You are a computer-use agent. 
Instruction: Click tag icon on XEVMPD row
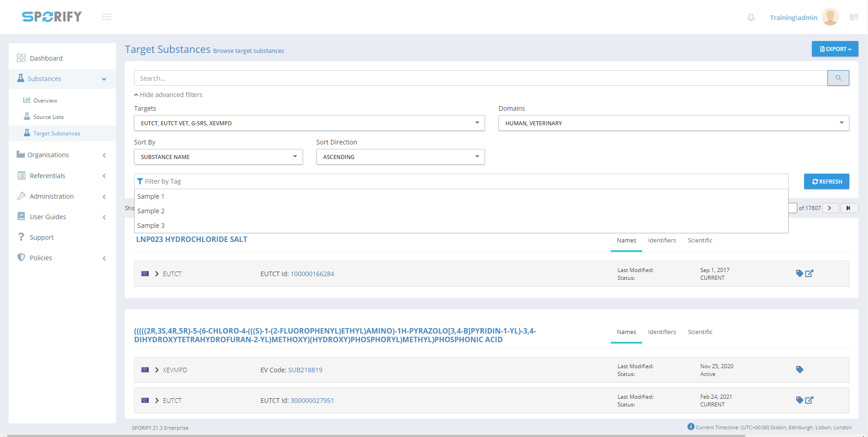click(x=799, y=370)
